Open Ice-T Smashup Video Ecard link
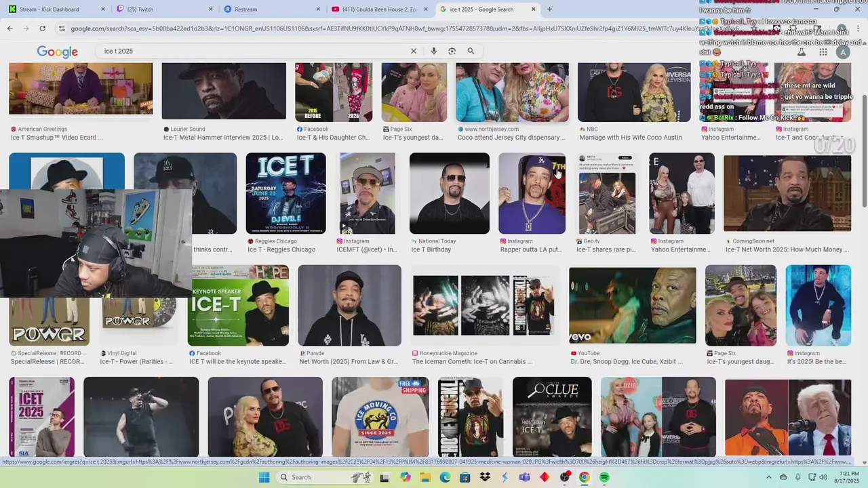Screen dimensions: 868x488 (x=57, y=138)
